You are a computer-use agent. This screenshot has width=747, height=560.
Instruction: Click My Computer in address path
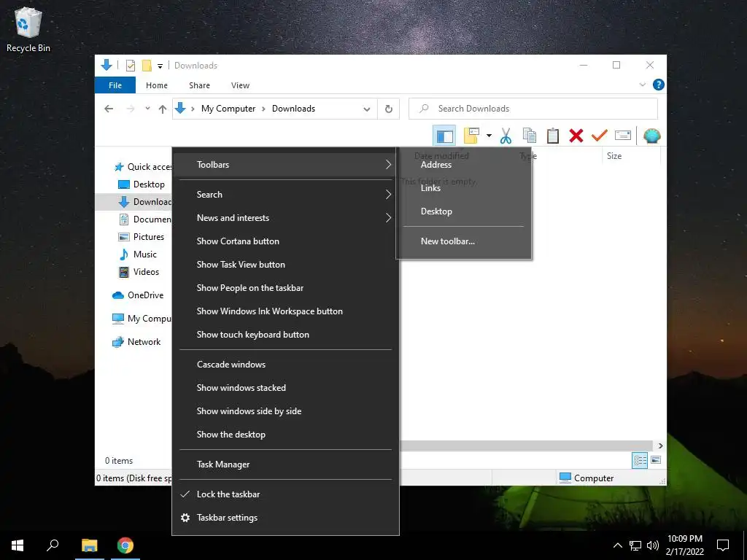(228, 109)
